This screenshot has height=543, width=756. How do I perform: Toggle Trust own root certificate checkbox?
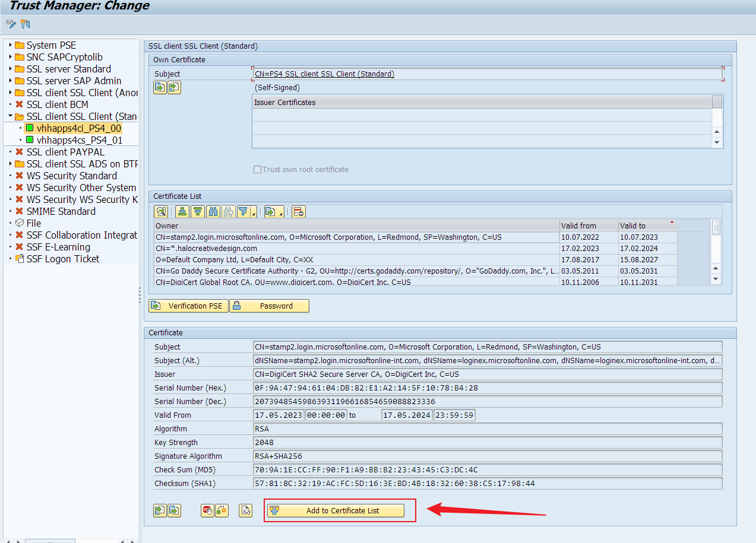coord(258,170)
